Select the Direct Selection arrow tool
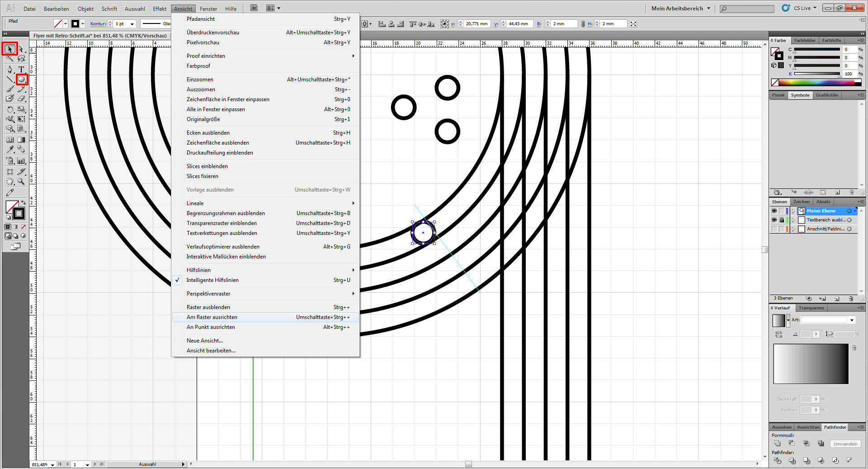Viewport: 868px width, 469px height. click(21, 49)
